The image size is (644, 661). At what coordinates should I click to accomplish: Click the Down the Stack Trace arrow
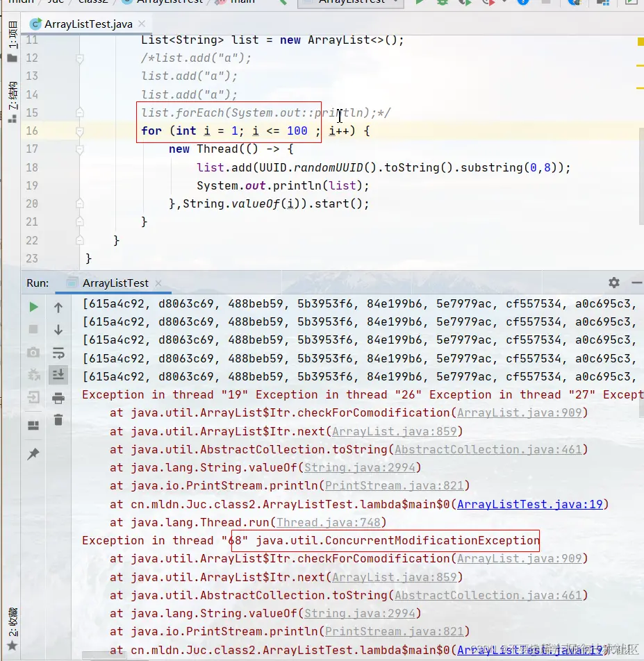pyautogui.click(x=58, y=330)
